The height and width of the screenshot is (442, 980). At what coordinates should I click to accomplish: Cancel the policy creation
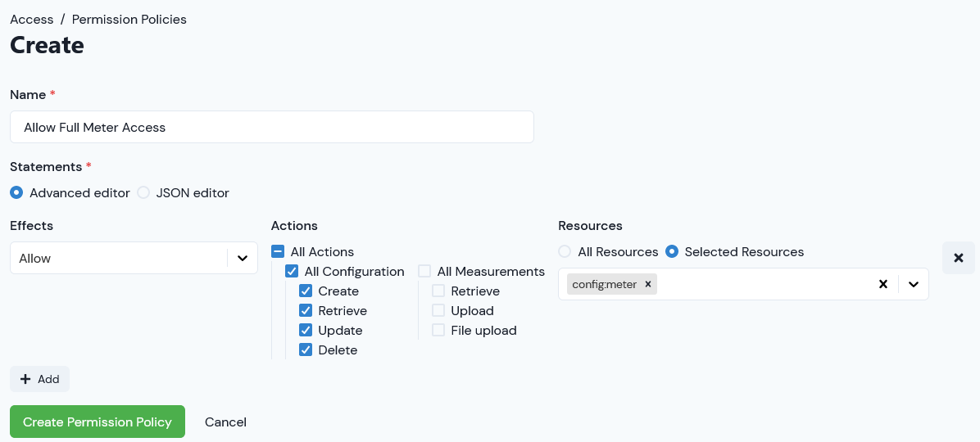(x=225, y=422)
